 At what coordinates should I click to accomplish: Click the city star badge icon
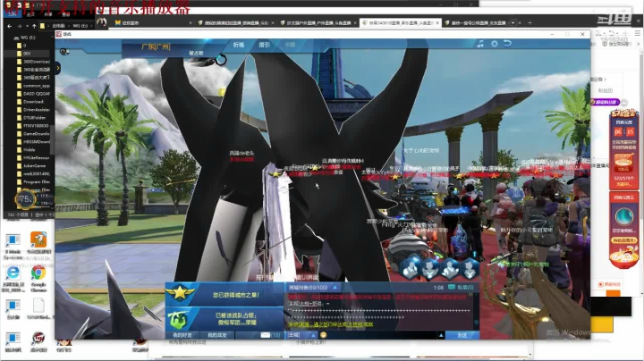[x=180, y=293]
